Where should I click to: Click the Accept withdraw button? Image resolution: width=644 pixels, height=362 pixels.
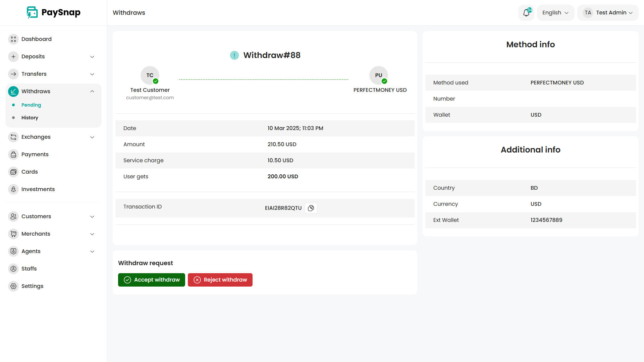click(152, 280)
